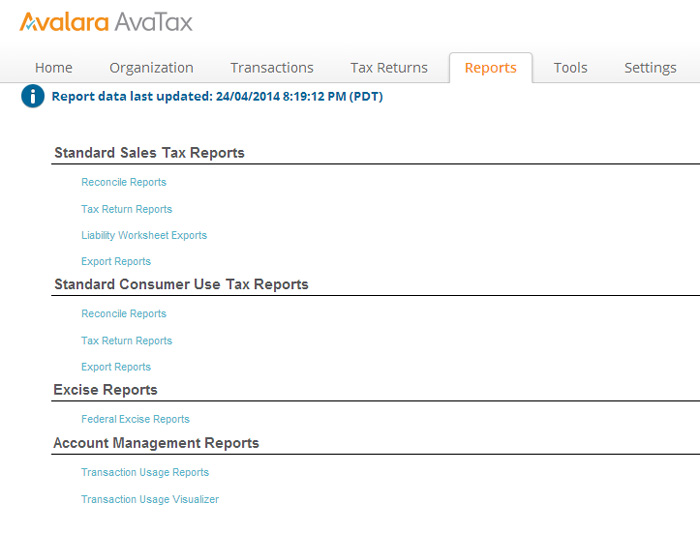Click the Avalara AvaTax logo

coord(106,22)
